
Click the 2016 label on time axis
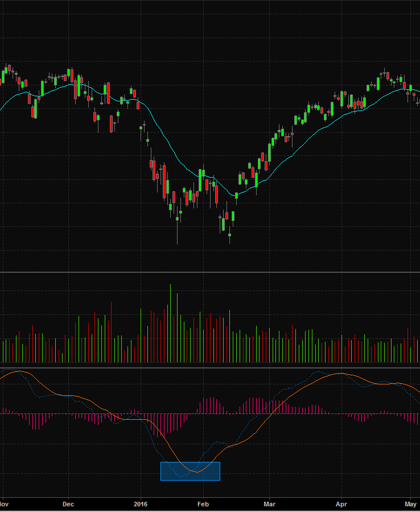(x=141, y=504)
